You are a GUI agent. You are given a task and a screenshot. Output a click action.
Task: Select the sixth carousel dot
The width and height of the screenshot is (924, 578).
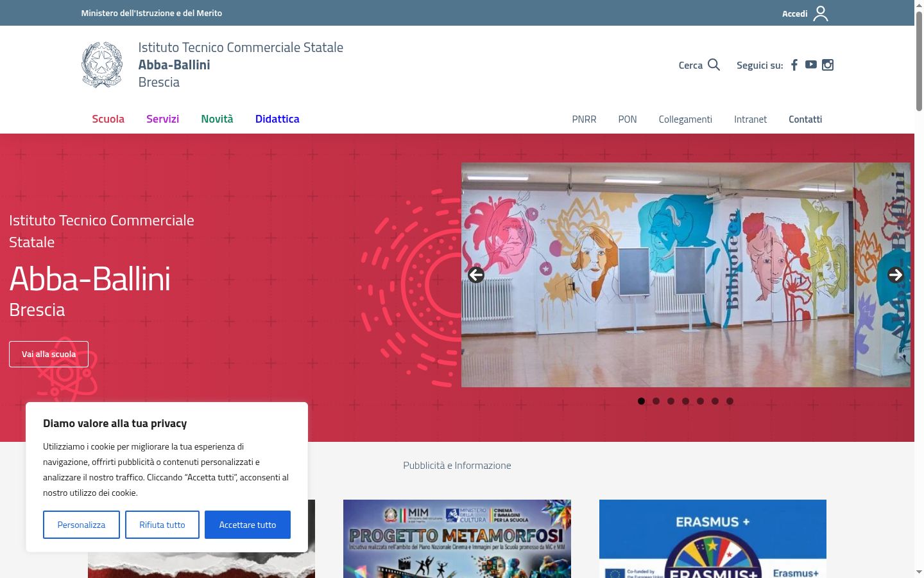click(x=715, y=401)
